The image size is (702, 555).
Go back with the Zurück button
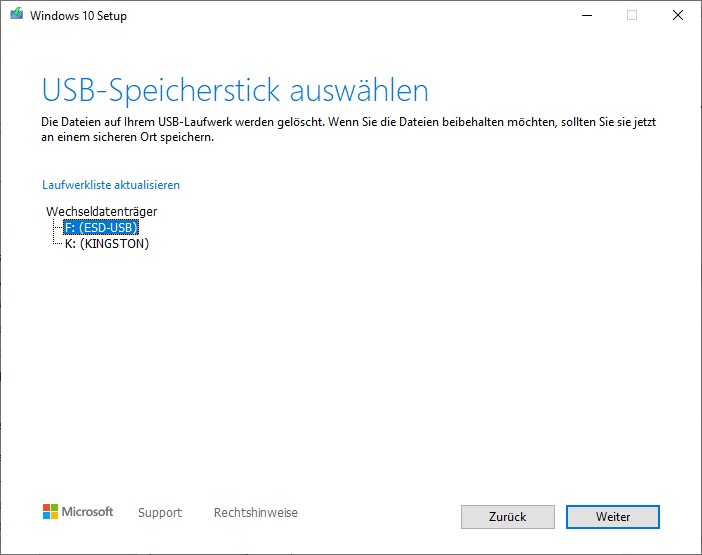point(508,517)
